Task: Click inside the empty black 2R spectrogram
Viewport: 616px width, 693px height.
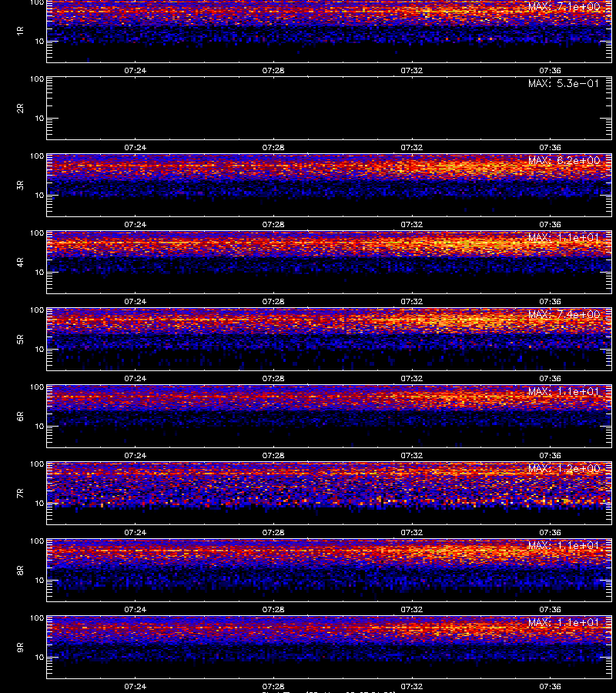Action: tap(330, 109)
